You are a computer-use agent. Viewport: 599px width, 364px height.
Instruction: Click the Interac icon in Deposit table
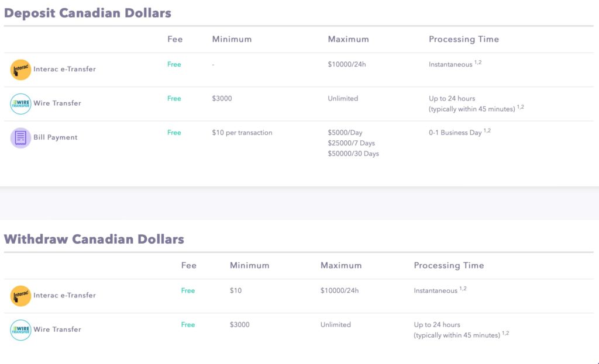coord(20,70)
